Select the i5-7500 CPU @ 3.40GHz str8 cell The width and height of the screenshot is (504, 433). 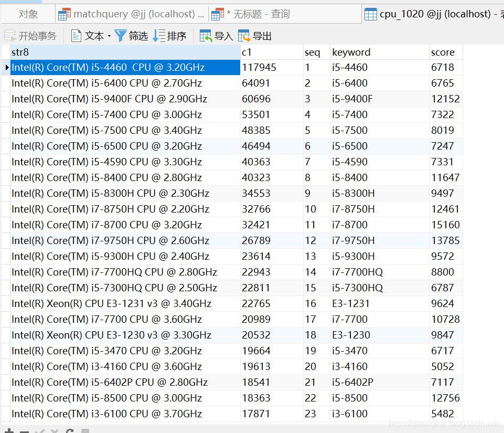(125, 131)
